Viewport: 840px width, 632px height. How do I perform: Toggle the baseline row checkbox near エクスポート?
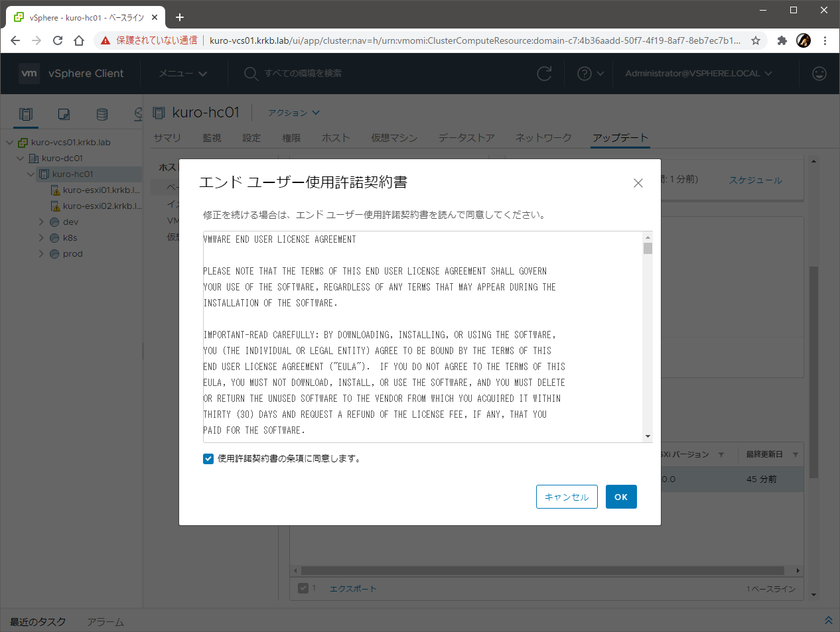[303, 588]
